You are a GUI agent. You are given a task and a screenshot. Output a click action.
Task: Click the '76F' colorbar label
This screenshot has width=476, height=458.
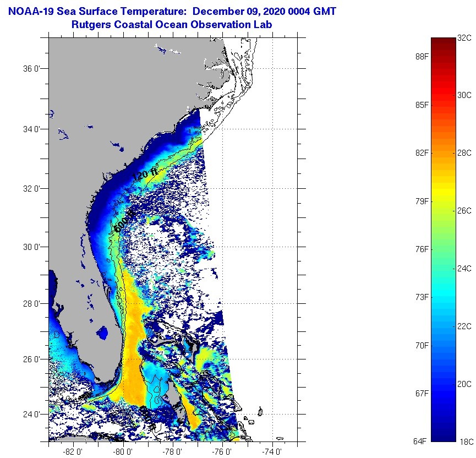tap(422, 249)
